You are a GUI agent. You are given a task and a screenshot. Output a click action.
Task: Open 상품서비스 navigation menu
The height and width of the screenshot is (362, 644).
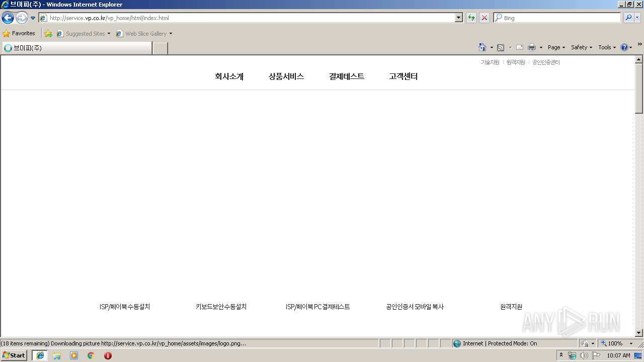tap(286, 76)
